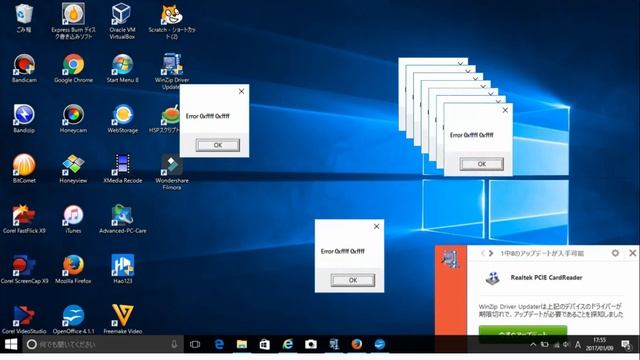Click OK in the error dialog overlapping the desktop icons
The width and height of the screenshot is (640, 360).
[x=218, y=145]
